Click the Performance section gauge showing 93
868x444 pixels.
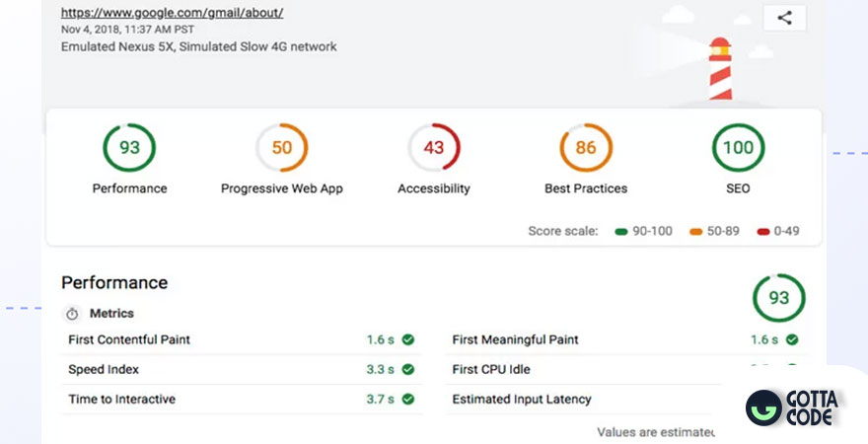[x=779, y=298]
